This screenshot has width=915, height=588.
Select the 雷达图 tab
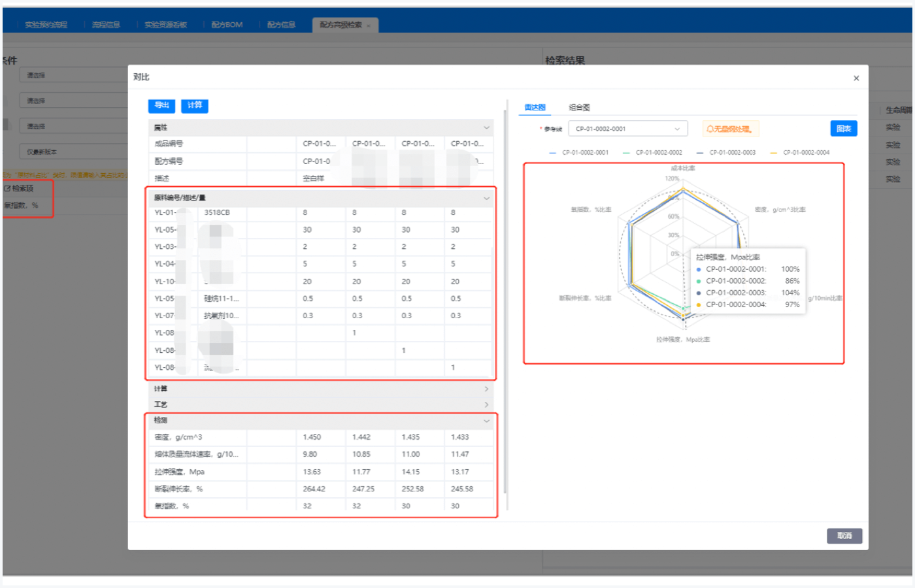(x=535, y=108)
